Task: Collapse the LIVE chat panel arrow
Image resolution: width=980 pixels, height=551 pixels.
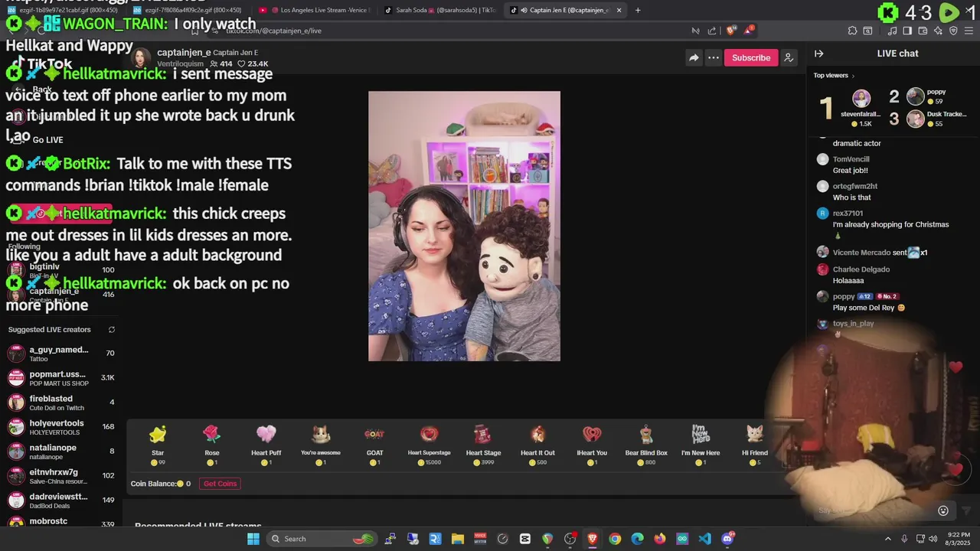Action: tap(818, 54)
